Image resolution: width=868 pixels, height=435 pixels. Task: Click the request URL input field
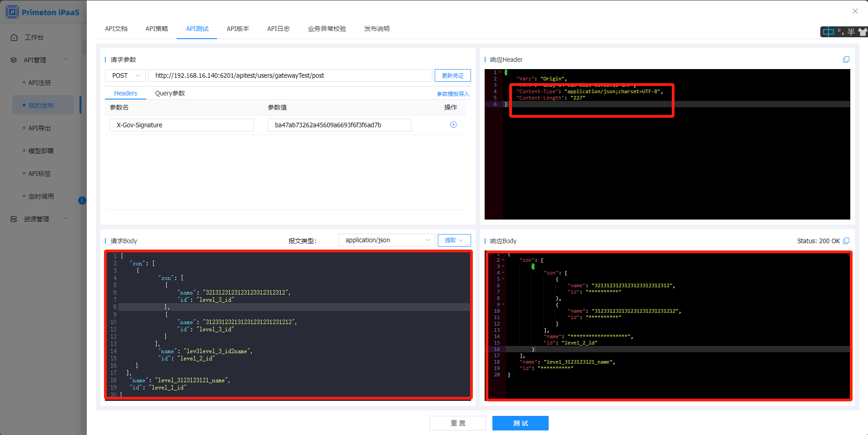pyautogui.click(x=290, y=75)
